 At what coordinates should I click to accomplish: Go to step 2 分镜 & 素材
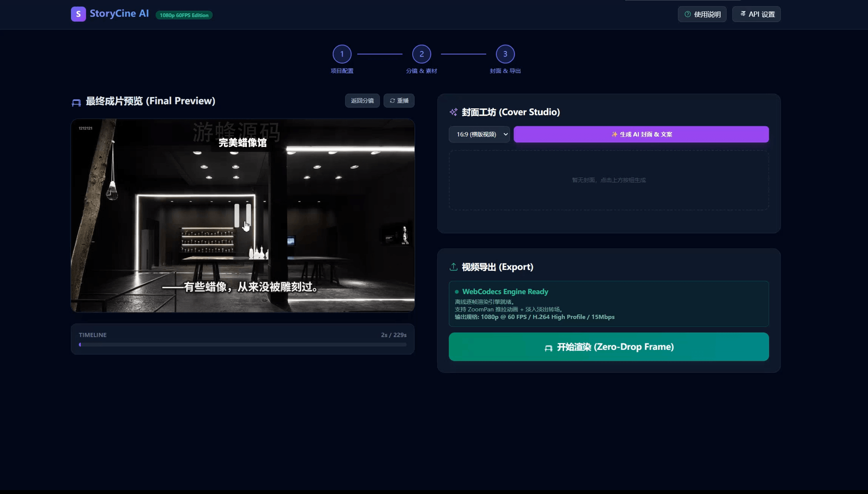(422, 54)
